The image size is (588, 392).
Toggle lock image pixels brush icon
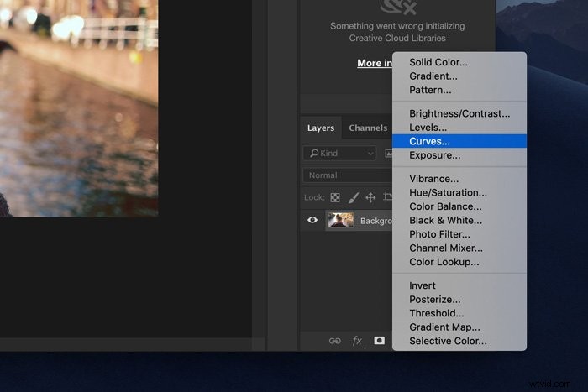pyautogui.click(x=354, y=197)
